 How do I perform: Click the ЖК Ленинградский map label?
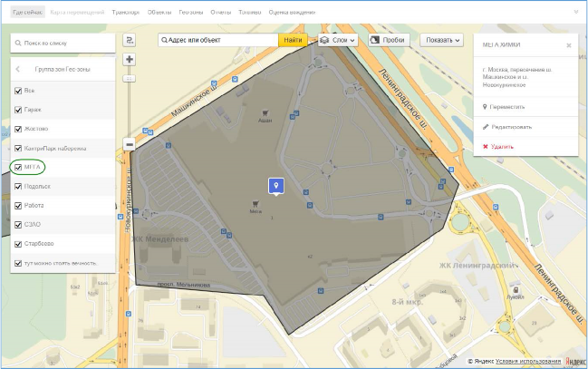point(477,266)
